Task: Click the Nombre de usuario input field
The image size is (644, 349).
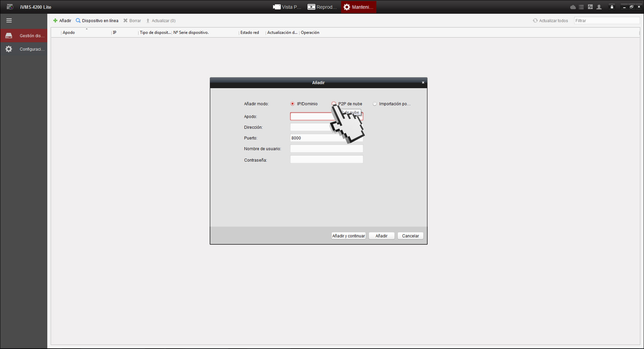Action: click(326, 149)
